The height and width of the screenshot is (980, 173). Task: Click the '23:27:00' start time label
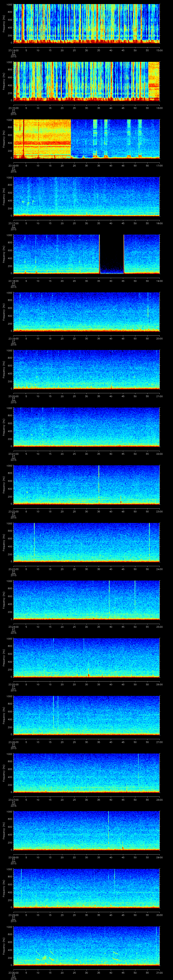(x=13, y=799)
